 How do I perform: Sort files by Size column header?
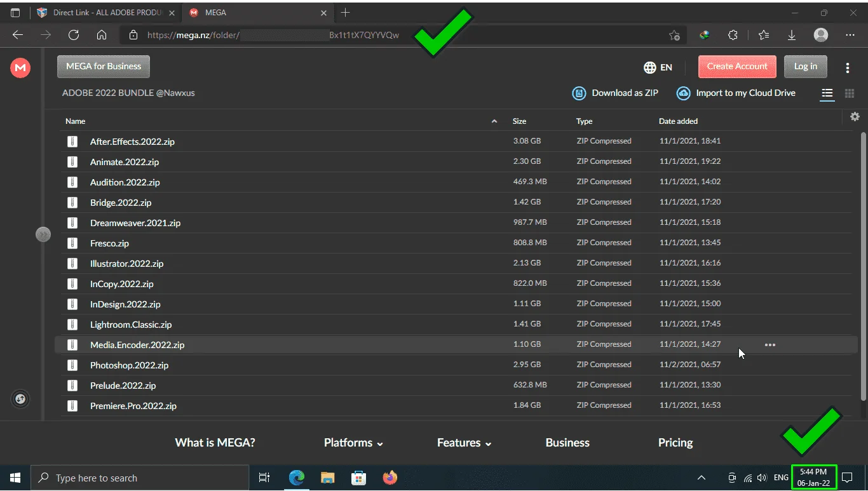(519, 121)
